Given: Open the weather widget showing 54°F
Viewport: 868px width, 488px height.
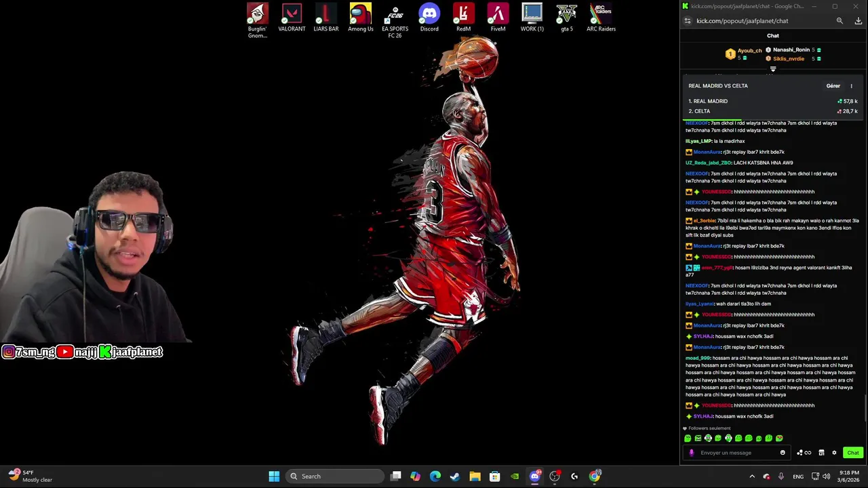Looking at the screenshot, I should tap(31, 476).
